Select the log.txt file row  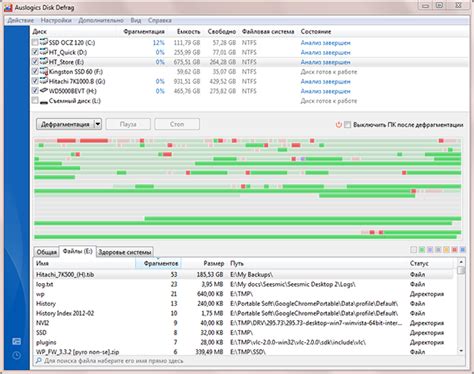[x=243, y=284]
